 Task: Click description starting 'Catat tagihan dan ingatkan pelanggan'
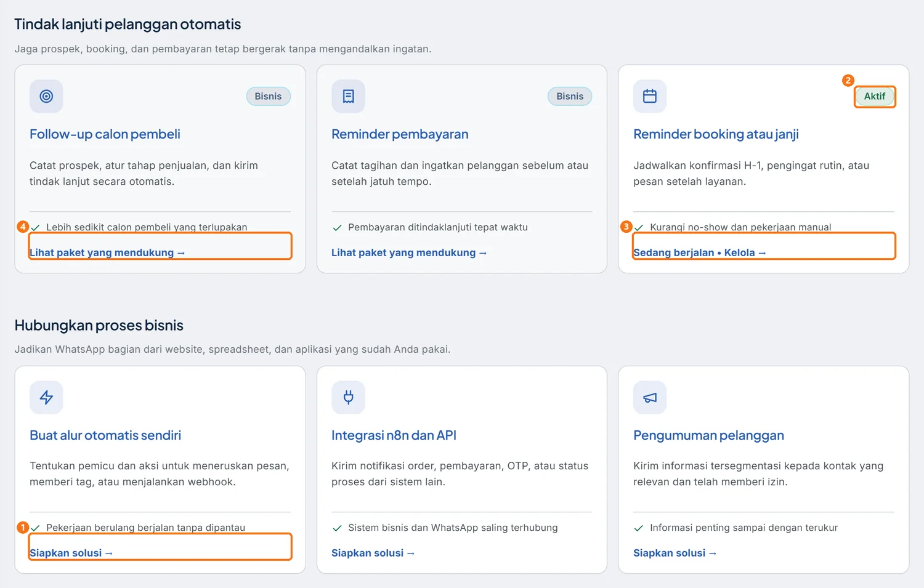pyautogui.click(x=460, y=174)
